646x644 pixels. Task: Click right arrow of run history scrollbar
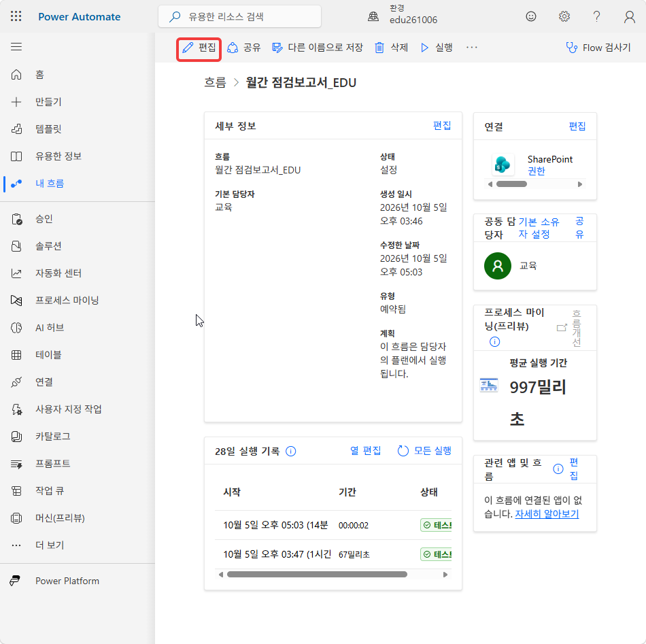(x=445, y=575)
